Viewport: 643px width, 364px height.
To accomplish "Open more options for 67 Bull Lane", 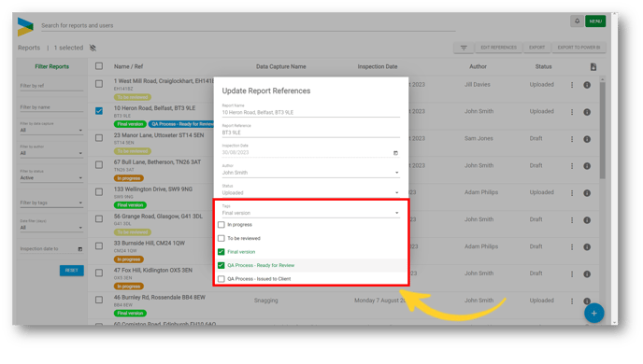I will tap(572, 166).
